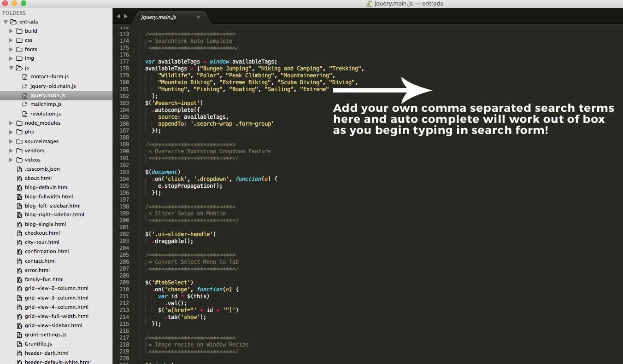Expand the node_modules folder
The image size is (623, 364).
[12, 123]
